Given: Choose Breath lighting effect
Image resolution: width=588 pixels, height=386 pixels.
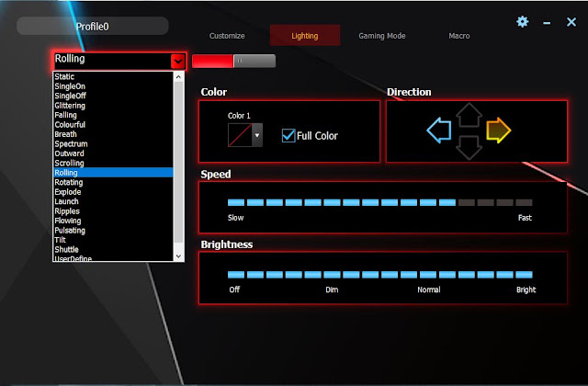Looking at the screenshot, I should pos(113,134).
